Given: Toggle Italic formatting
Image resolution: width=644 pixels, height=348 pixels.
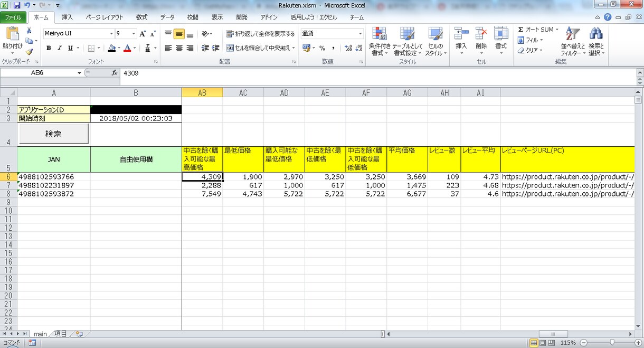Looking at the screenshot, I should tap(59, 48).
